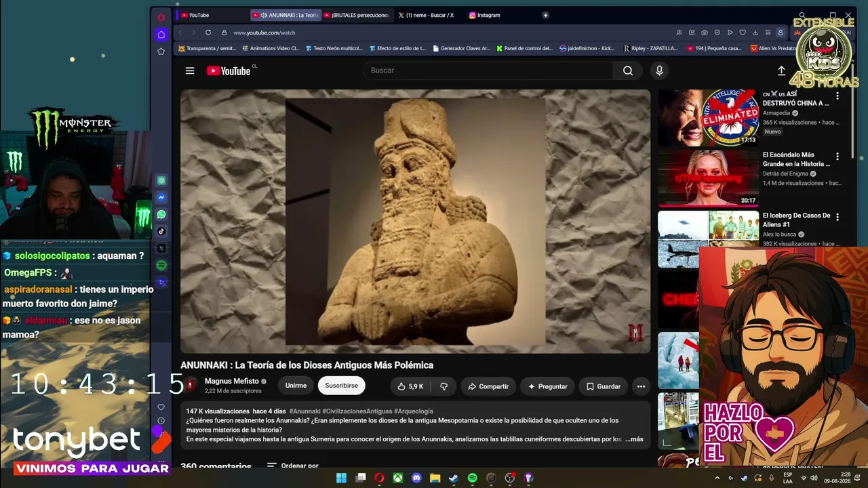This screenshot has width=868, height=488.
Task: Toggle the Suscribirse button for Magnus Mefisto
Action: pos(341,386)
